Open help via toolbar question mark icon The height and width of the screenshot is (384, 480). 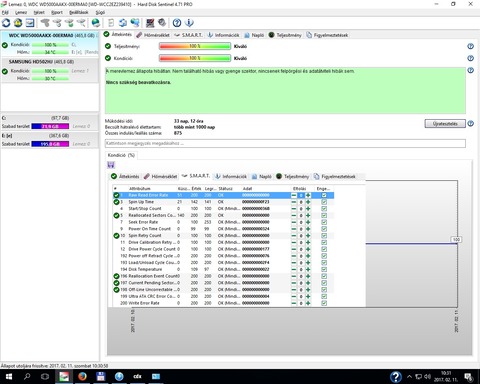177,23
